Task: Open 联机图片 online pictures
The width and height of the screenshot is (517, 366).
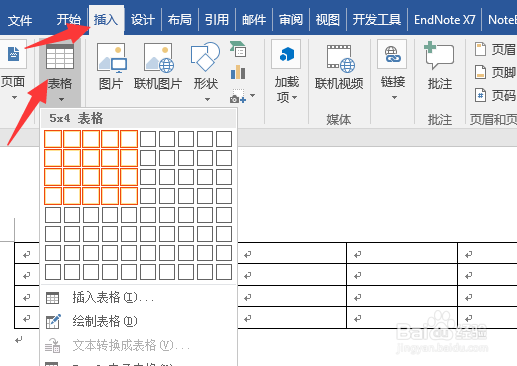Action: (158, 58)
